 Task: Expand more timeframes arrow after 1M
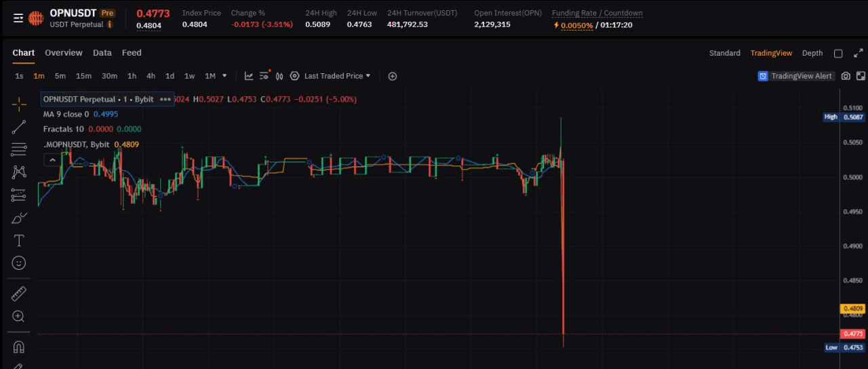coord(224,76)
